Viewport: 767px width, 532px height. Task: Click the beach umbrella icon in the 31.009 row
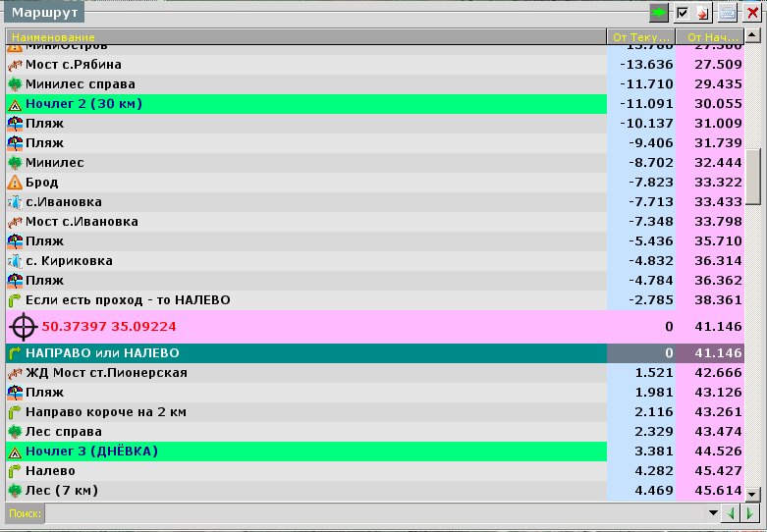15,124
